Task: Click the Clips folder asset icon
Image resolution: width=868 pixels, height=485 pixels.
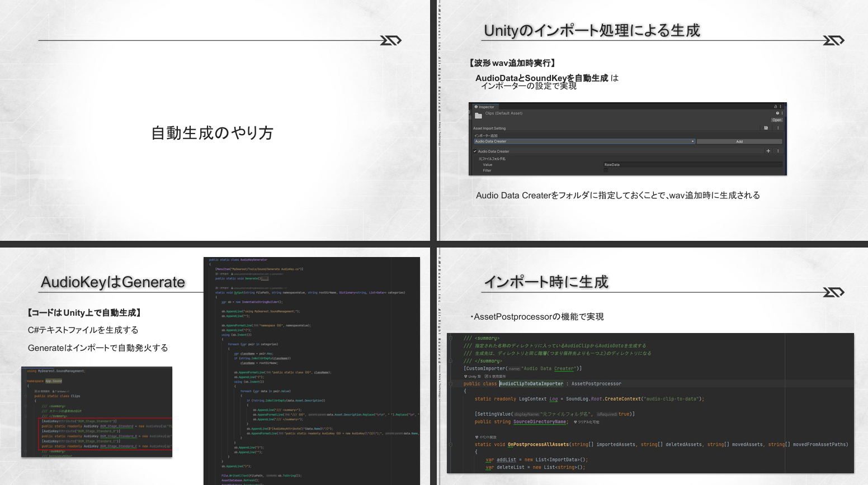Action: 478,116
